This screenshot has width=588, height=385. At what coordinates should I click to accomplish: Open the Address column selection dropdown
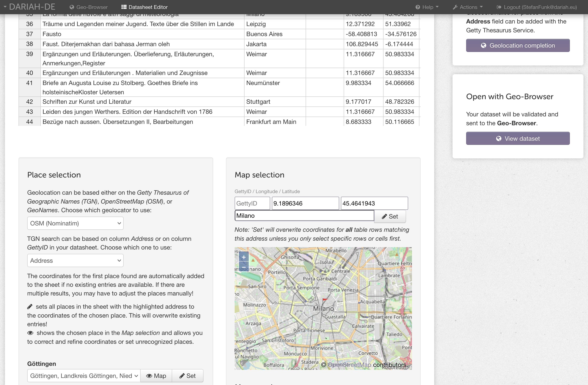pos(75,261)
